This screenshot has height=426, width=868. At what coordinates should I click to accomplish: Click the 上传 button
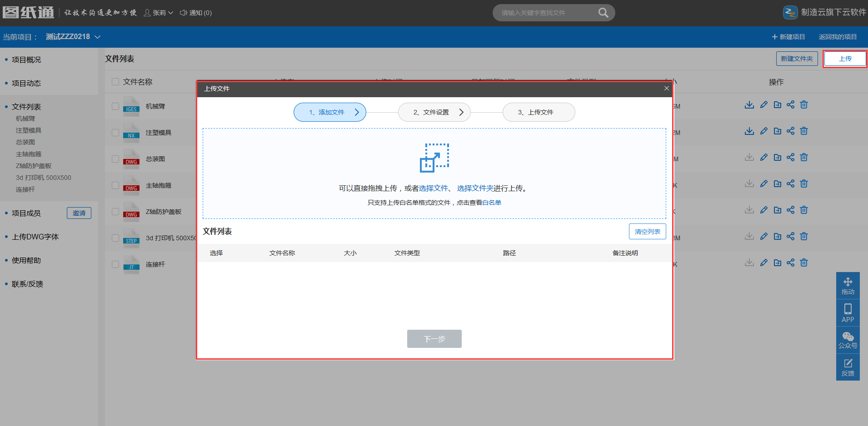[x=845, y=59]
